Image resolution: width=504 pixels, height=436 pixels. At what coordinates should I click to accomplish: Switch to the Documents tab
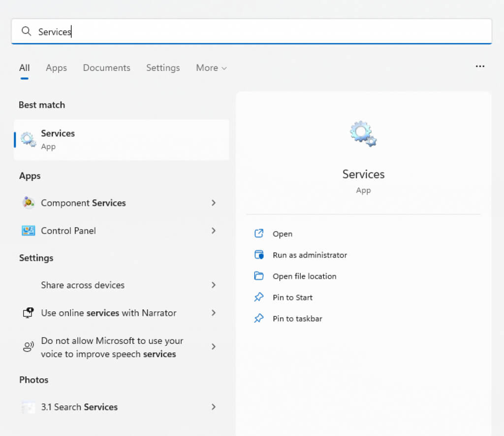106,68
